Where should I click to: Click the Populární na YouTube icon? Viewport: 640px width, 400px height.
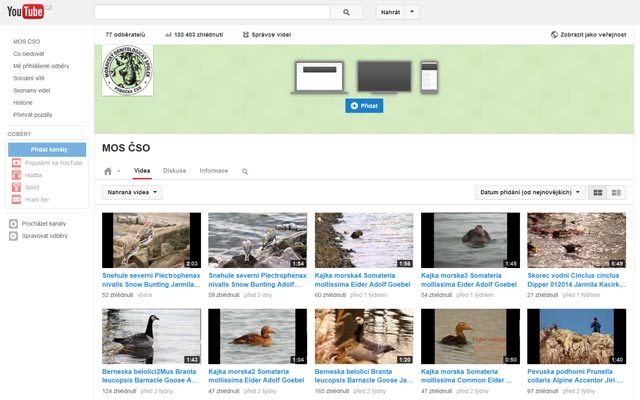coord(16,163)
